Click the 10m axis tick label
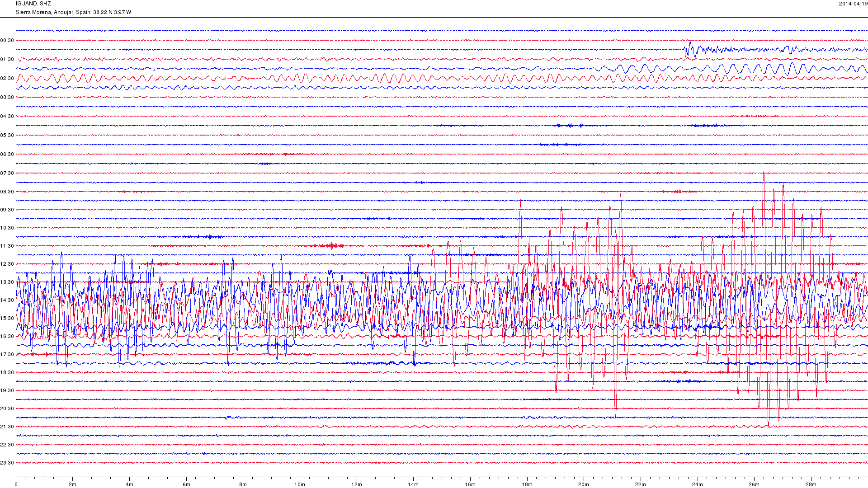The image size is (868, 488). (300, 485)
